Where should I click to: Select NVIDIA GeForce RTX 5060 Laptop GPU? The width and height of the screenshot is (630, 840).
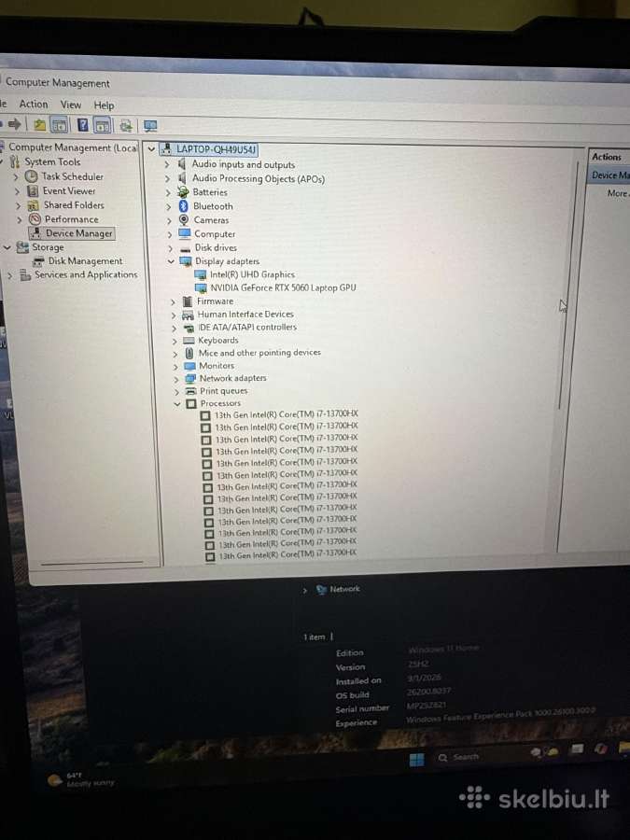(283, 287)
